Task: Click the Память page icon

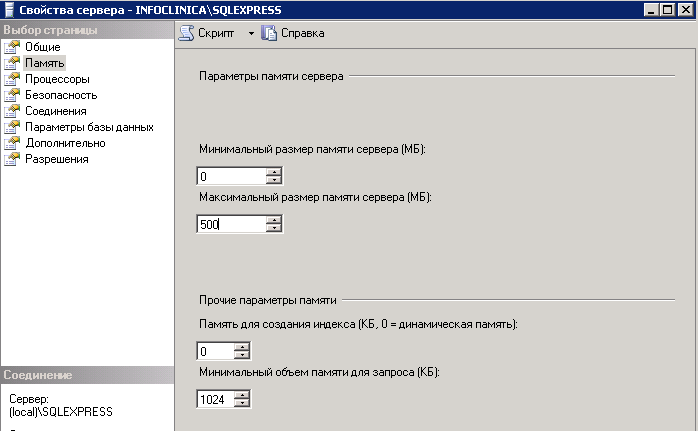Action: (12, 63)
